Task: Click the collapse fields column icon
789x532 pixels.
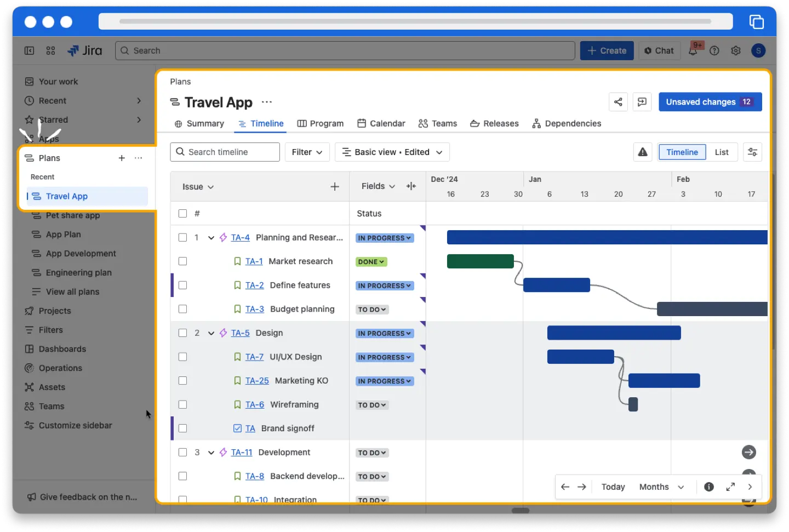Action: click(411, 186)
